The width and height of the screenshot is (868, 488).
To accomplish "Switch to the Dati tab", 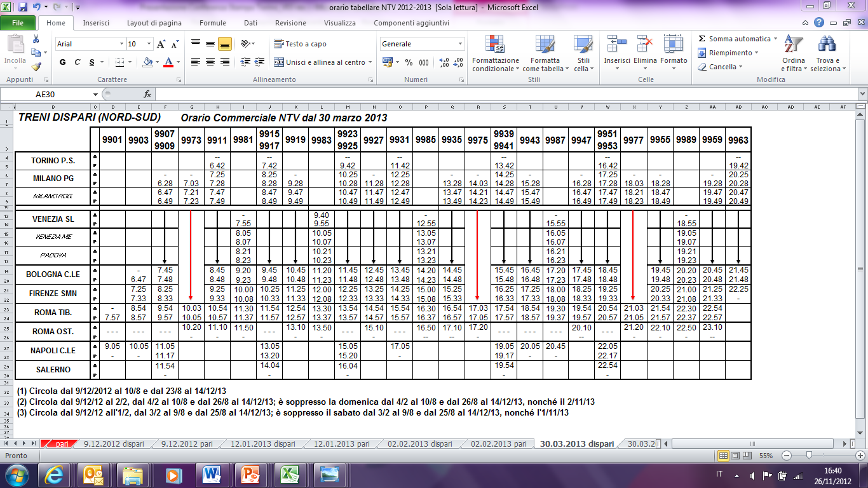I will 250,23.
